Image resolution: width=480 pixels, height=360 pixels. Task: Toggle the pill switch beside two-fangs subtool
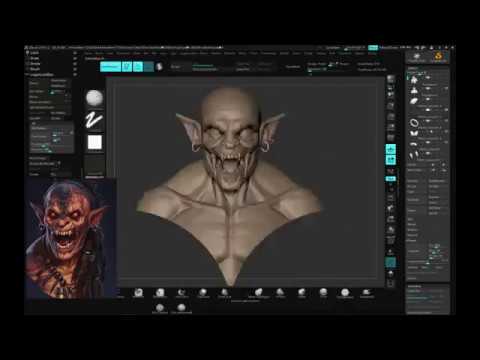[x=428, y=153]
